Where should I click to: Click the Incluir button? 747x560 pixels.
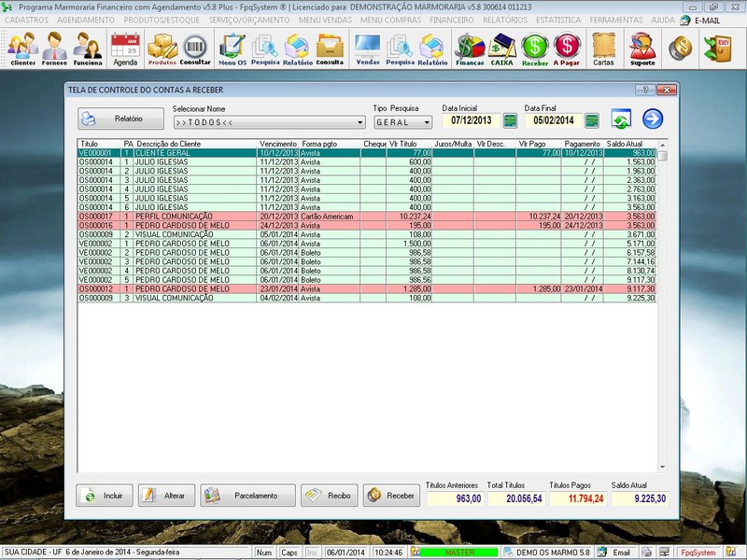pyautogui.click(x=105, y=496)
